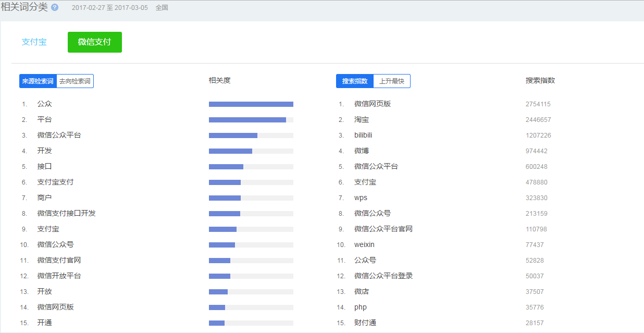Click the 财付通 index value 28157
This screenshot has width=644, height=333.
click(535, 323)
